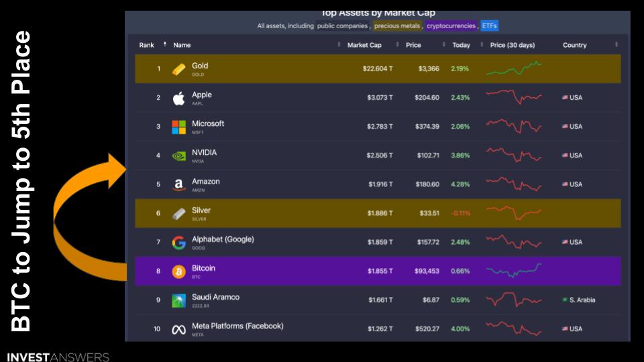Click the Saudi Aramco logo icon
Screen dimensions: 644x362
pos(178,300)
